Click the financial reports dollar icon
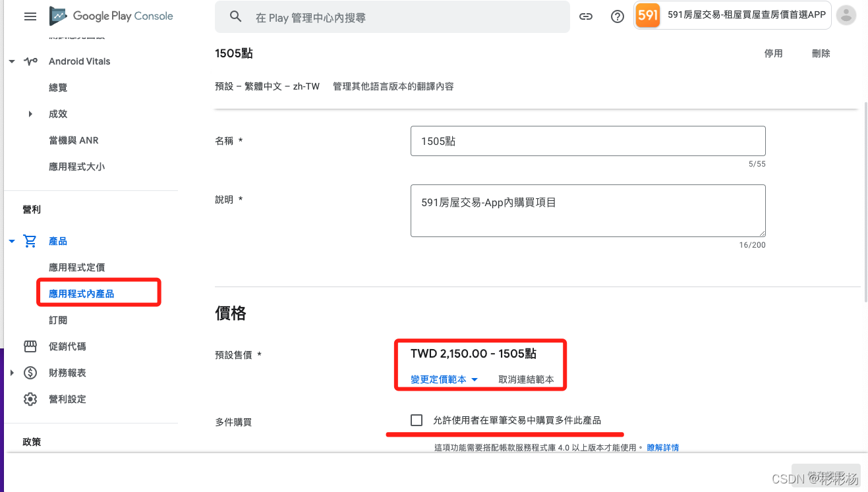The height and width of the screenshot is (492, 868). (30, 373)
